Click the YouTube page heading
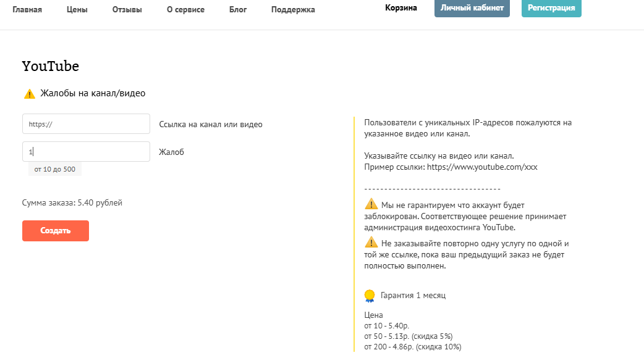This screenshot has height=358, width=644. pyautogui.click(x=51, y=66)
